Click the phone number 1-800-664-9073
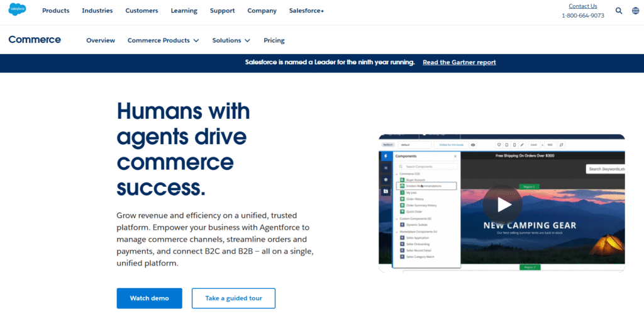This screenshot has height=319, width=644. (x=583, y=16)
